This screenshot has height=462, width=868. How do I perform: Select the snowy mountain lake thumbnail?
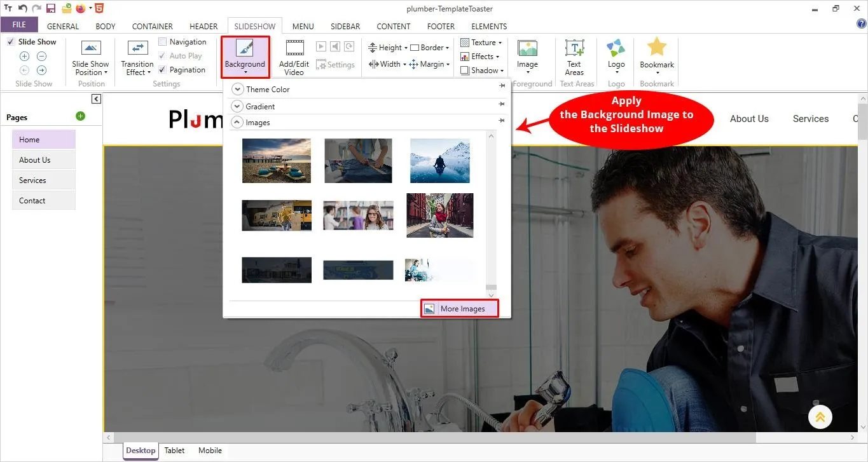point(439,161)
